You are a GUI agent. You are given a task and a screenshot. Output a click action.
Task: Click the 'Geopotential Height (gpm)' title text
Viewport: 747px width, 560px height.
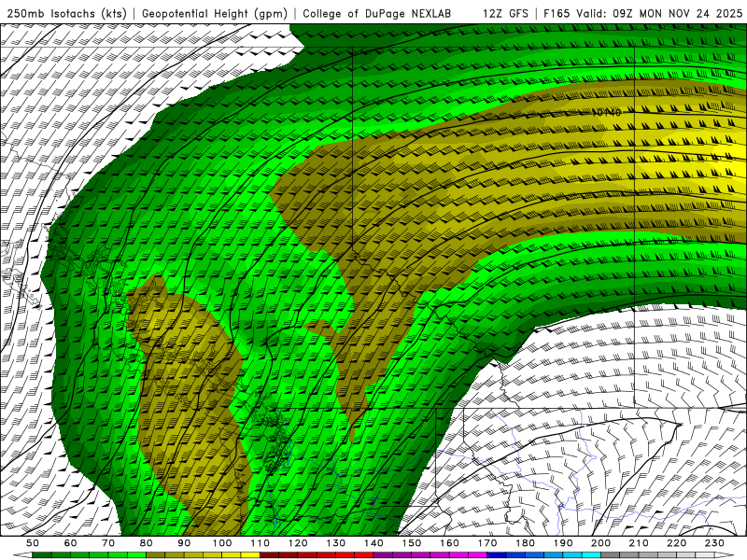pyautogui.click(x=215, y=13)
